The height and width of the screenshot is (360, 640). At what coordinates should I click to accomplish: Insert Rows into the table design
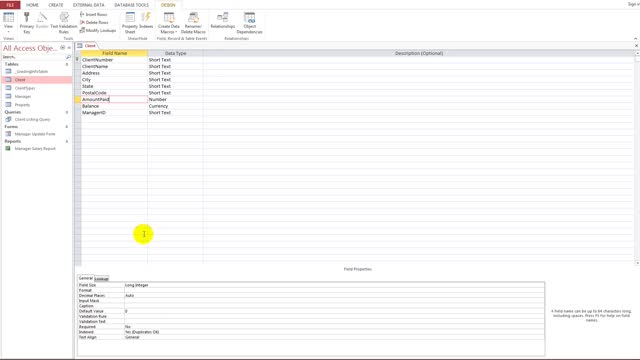pyautogui.click(x=93, y=14)
